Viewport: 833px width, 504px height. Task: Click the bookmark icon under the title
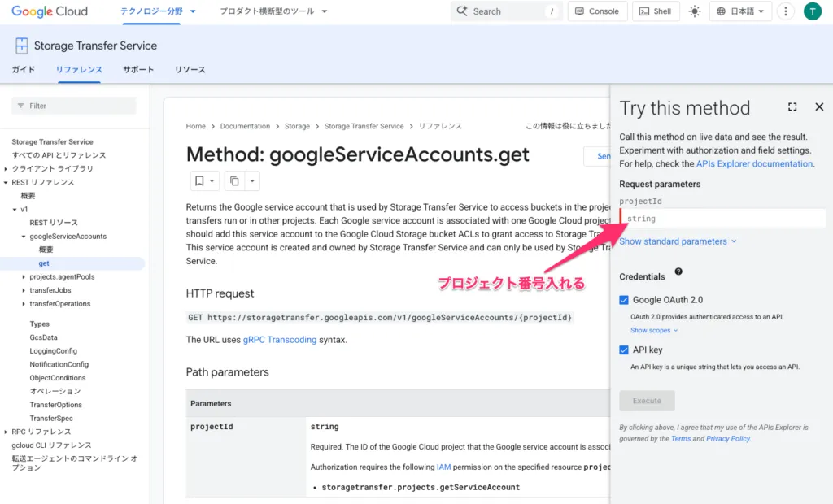(199, 181)
